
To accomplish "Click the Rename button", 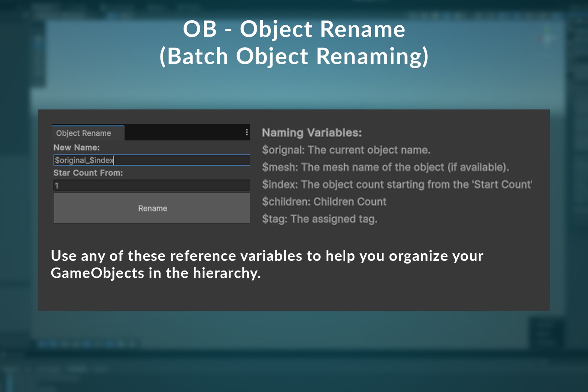I will point(152,208).
